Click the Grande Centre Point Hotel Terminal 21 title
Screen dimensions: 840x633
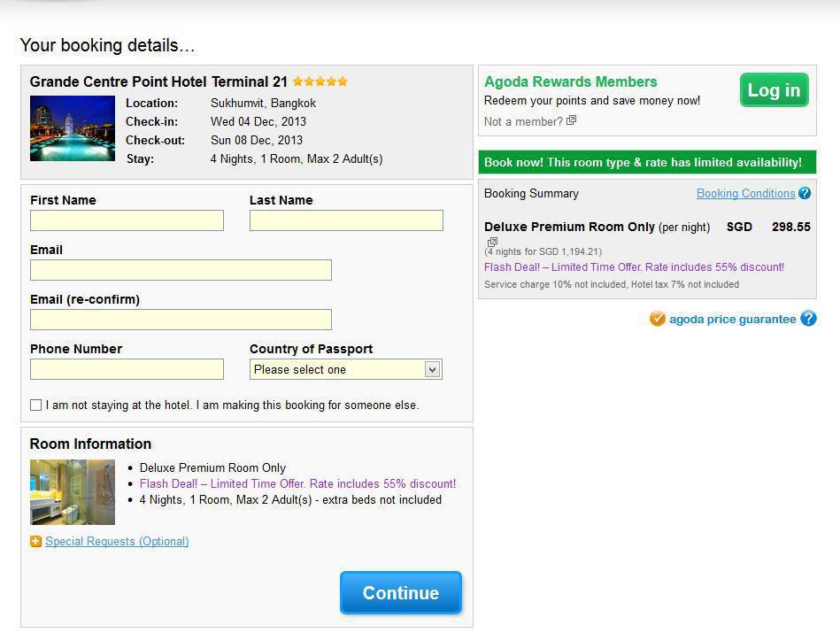158,81
